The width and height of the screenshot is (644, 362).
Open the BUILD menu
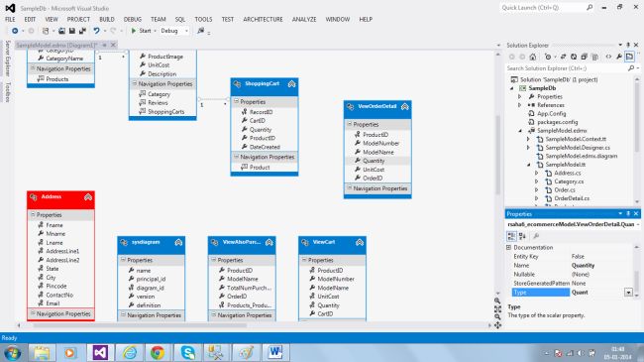(107, 19)
